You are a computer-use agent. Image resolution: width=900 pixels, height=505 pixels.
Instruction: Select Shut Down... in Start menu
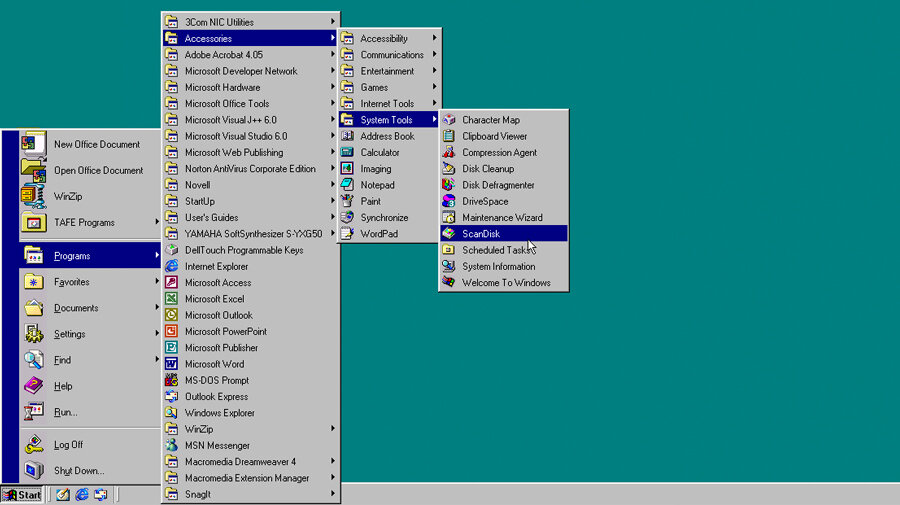[x=90, y=471]
